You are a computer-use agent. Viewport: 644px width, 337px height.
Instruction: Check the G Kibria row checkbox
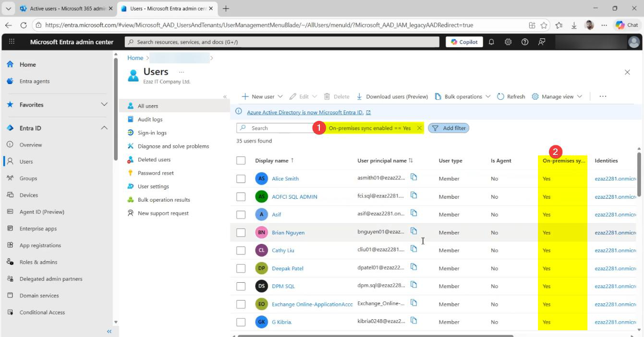pyautogui.click(x=241, y=322)
